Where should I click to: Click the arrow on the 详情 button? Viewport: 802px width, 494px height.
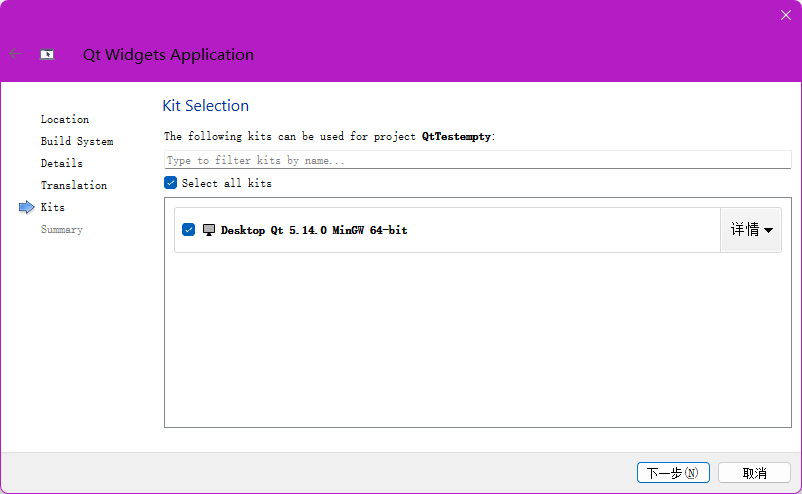coord(769,231)
